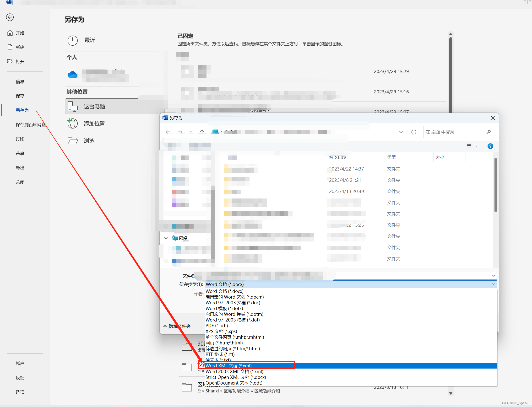Open the 共享 page
The width and height of the screenshot is (532, 407).
[x=20, y=153]
